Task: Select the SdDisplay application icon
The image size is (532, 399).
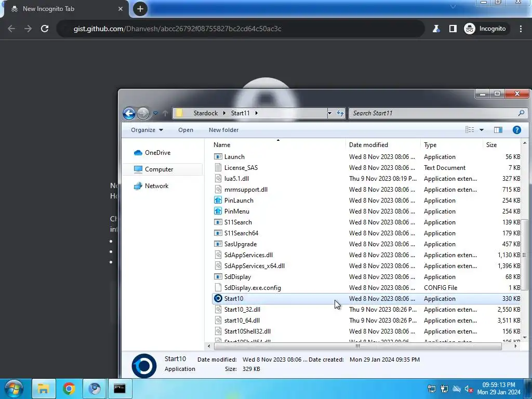Action: click(218, 277)
